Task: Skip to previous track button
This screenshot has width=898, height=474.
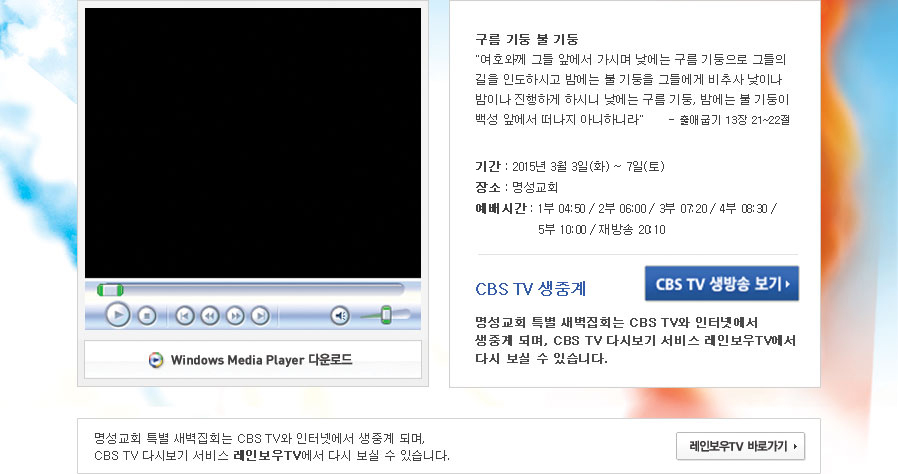Action: [x=185, y=316]
